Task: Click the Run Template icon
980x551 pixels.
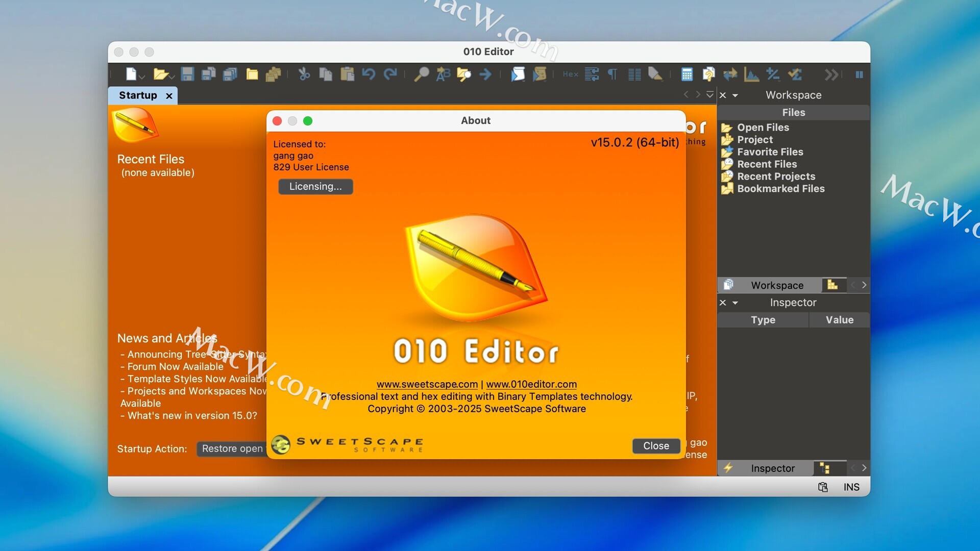Action: click(540, 74)
